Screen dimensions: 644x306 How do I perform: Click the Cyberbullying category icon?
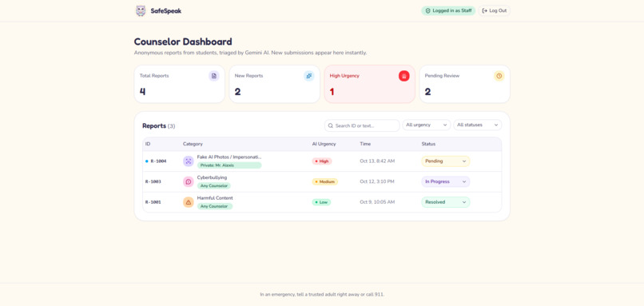click(188, 181)
